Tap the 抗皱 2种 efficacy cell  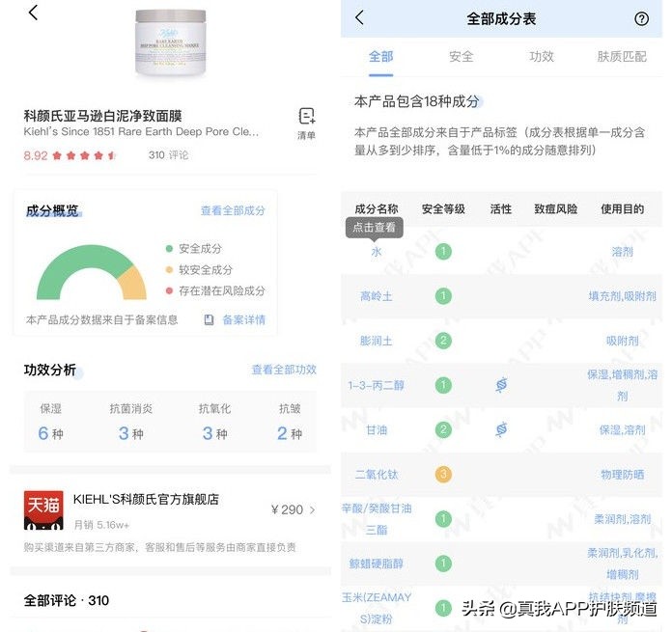[290, 422]
